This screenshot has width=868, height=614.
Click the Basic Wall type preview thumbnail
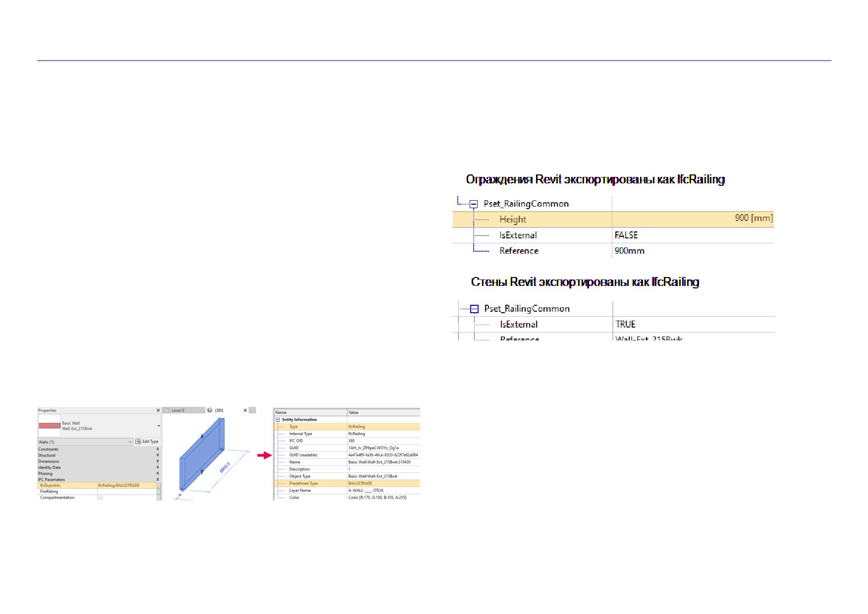pos(50,426)
